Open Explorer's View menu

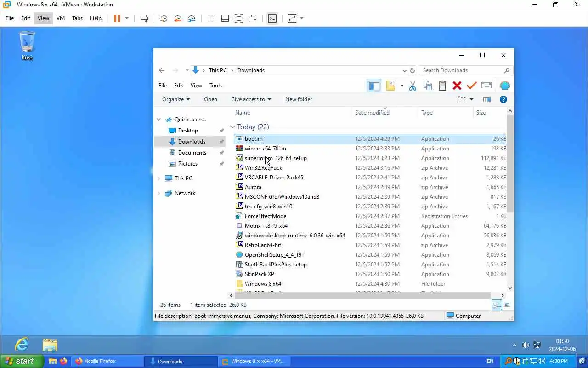(196, 86)
